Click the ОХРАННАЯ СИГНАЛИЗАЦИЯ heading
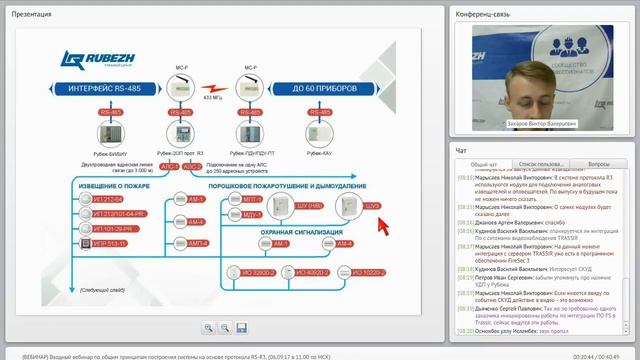The image size is (640, 360). [302, 232]
